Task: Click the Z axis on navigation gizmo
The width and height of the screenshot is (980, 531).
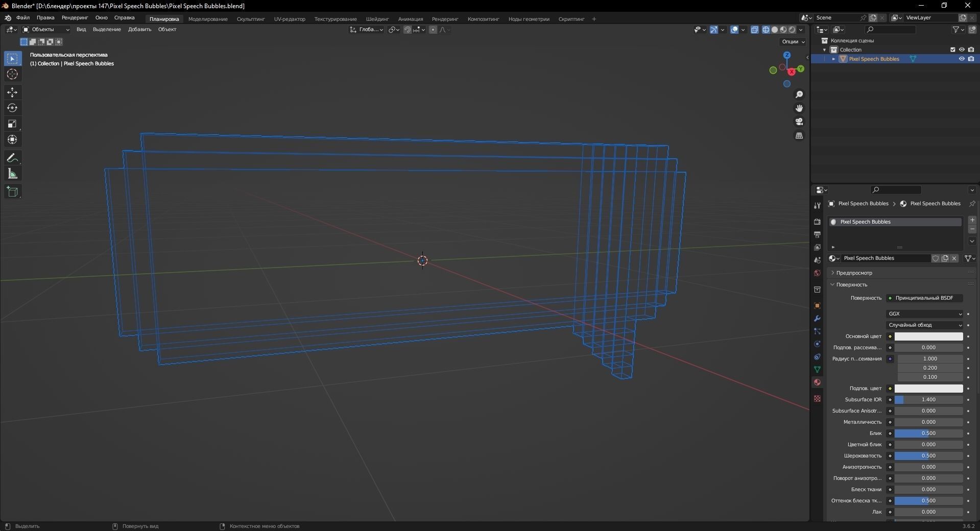Action: (787, 55)
